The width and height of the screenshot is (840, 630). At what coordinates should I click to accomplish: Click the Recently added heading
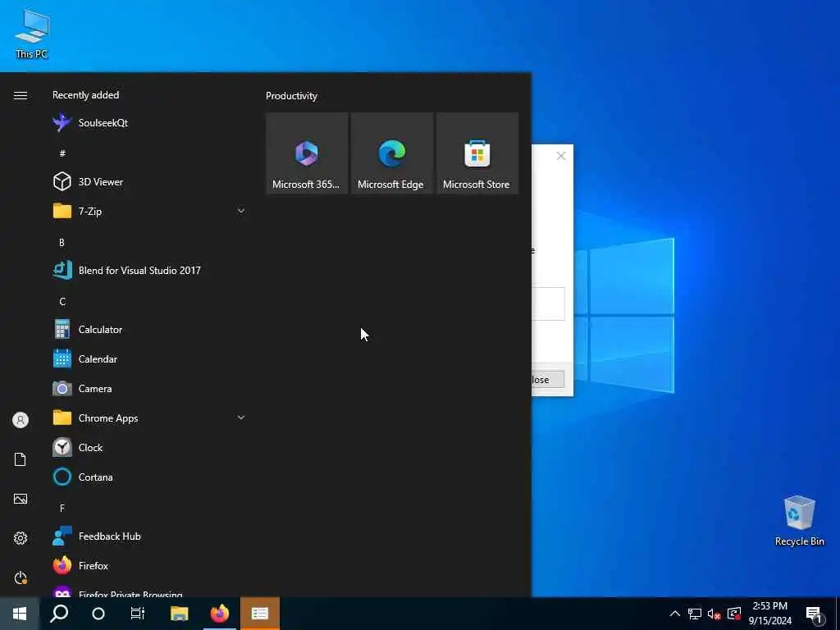85,95
